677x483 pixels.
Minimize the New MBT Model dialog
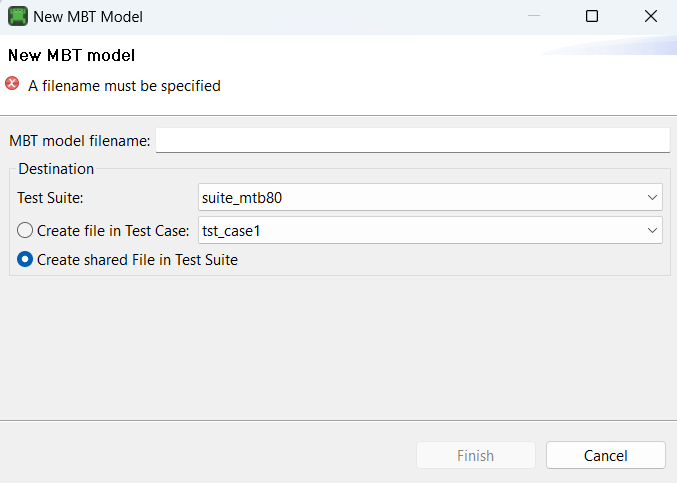tap(534, 16)
